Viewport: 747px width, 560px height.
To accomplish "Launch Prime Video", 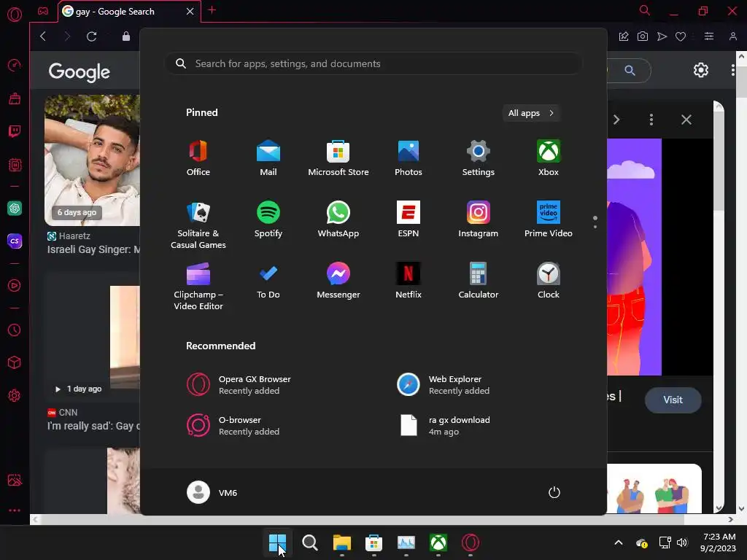I will point(549,220).
